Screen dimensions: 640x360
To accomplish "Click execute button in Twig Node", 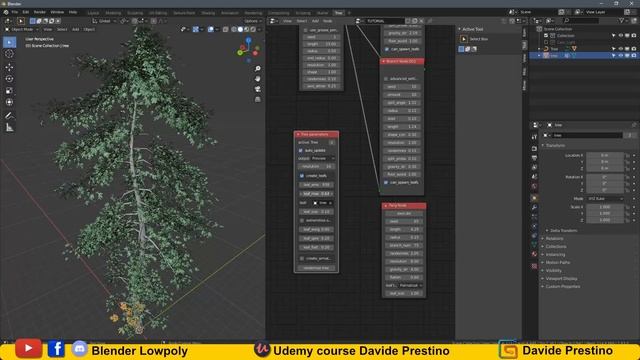I will pyautogui.click(x=404, y=213).
